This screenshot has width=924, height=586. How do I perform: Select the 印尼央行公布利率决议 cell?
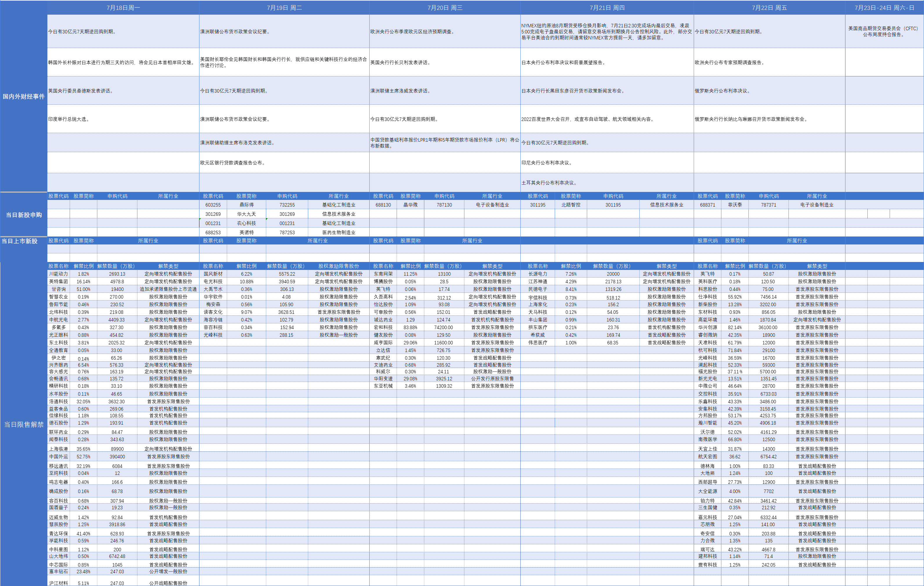coord(607,162)
